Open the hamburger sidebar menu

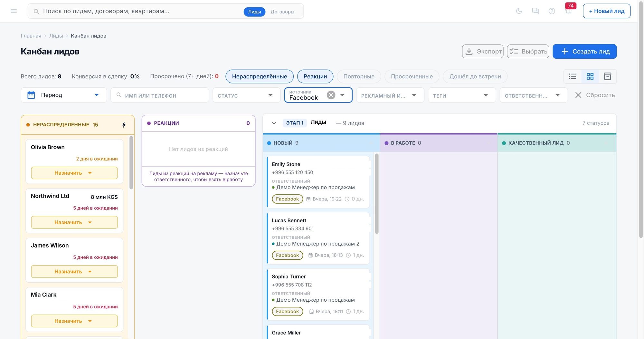[14, 11]
